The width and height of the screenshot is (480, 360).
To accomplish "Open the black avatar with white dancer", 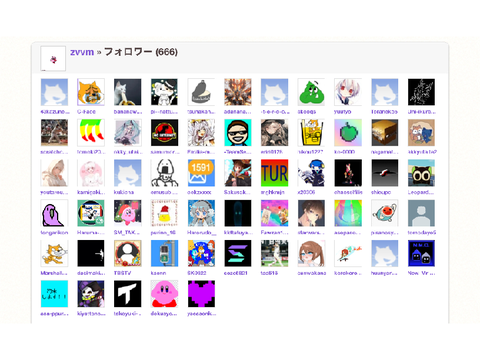I will (x=91, y=254).
